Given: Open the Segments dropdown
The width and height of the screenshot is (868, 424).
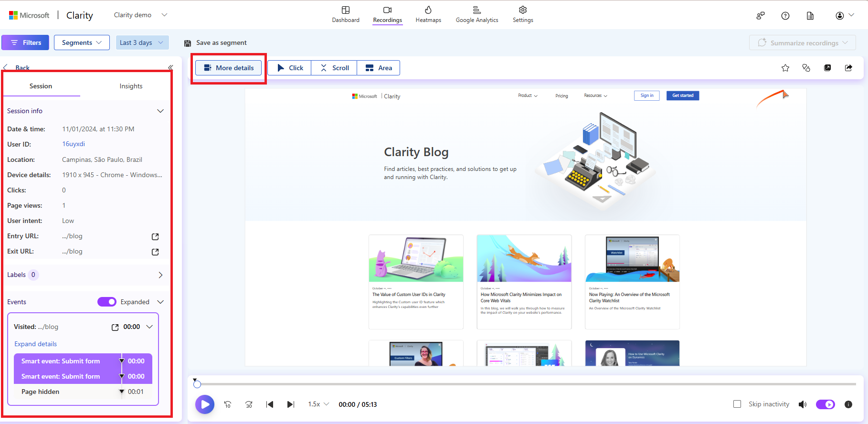Looking at the screenshot, I should tap(82, 42).
